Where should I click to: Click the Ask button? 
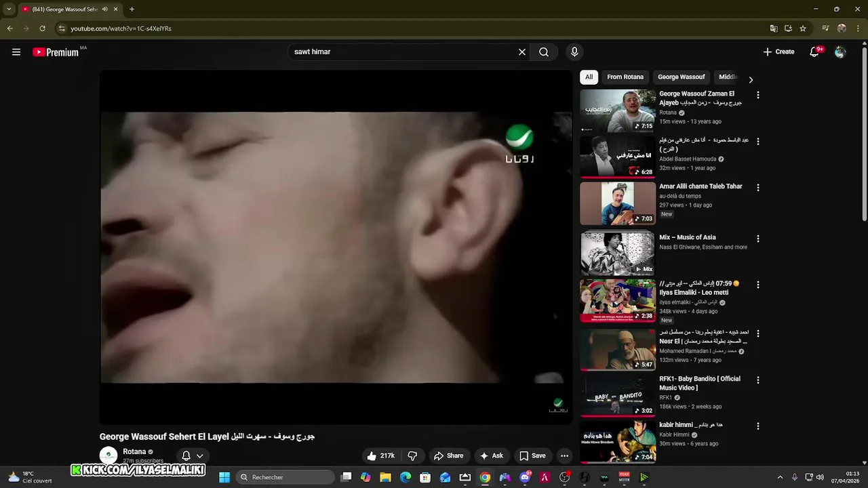pyautogui.click(x=491, y=456)
